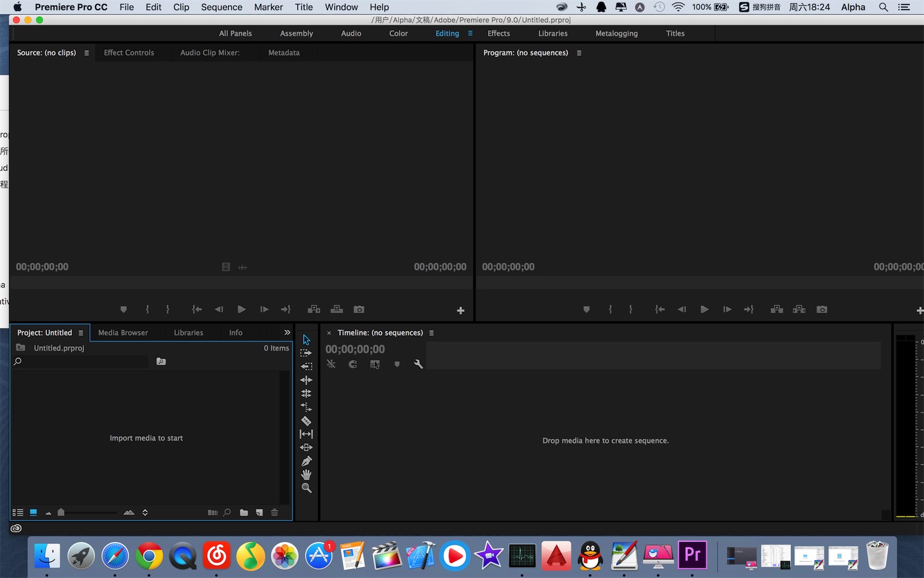Open Project panel menu
This screenshot has height=578, width=924.
81,333
